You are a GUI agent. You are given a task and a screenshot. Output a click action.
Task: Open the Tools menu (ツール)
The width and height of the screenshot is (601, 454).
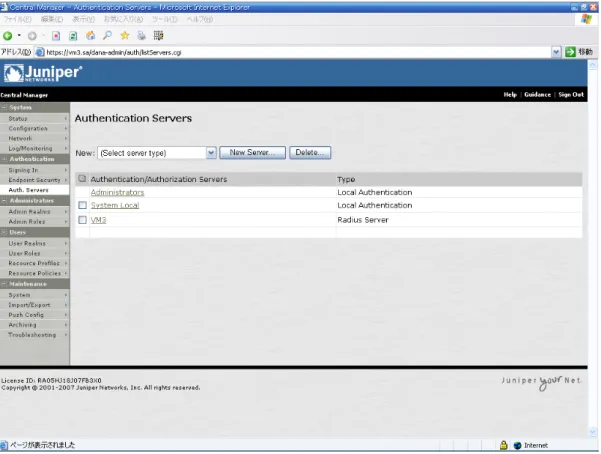point(164,19)
